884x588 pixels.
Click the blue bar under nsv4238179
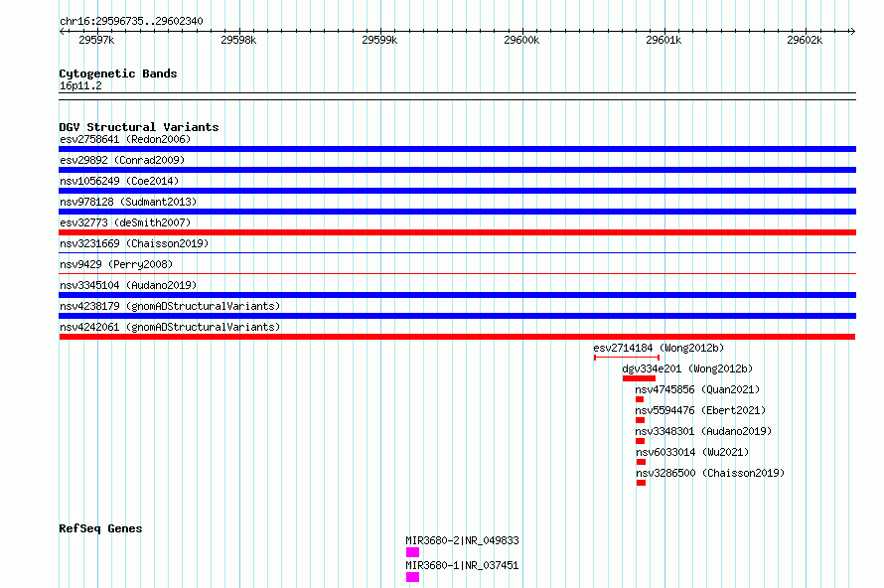click(457, 316)
